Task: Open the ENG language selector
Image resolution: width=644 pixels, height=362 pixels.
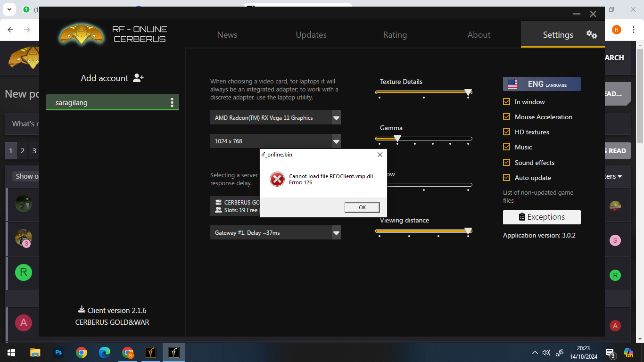Action: click(x=542, y=84)
